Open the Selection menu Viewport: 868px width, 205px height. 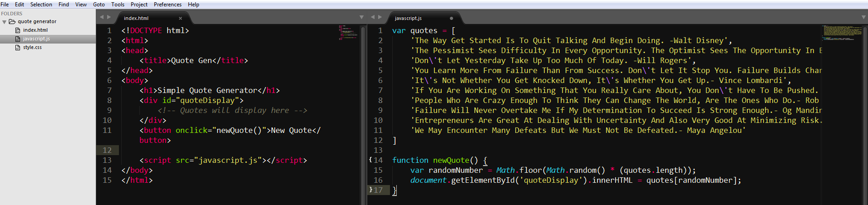(x=41, y=5)
